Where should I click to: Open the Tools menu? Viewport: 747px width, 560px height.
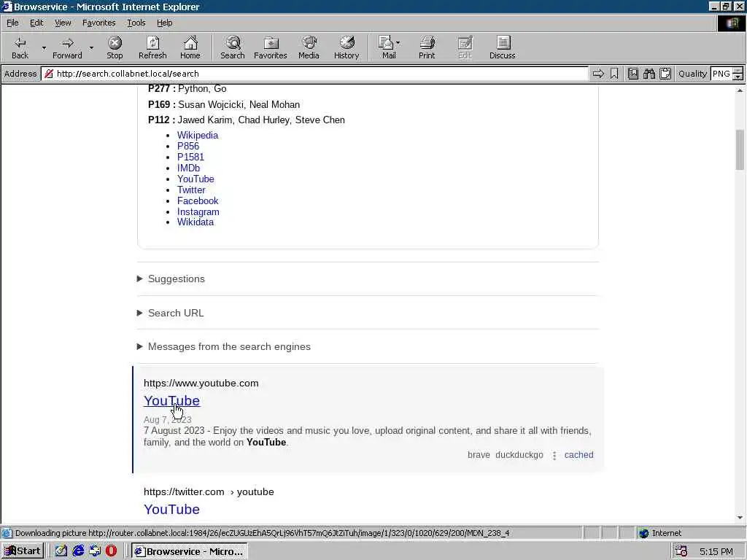coord(136,23)
